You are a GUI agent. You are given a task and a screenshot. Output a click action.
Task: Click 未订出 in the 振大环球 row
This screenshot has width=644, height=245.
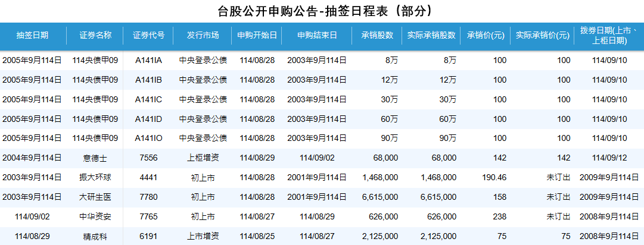[x=558, y=178]
